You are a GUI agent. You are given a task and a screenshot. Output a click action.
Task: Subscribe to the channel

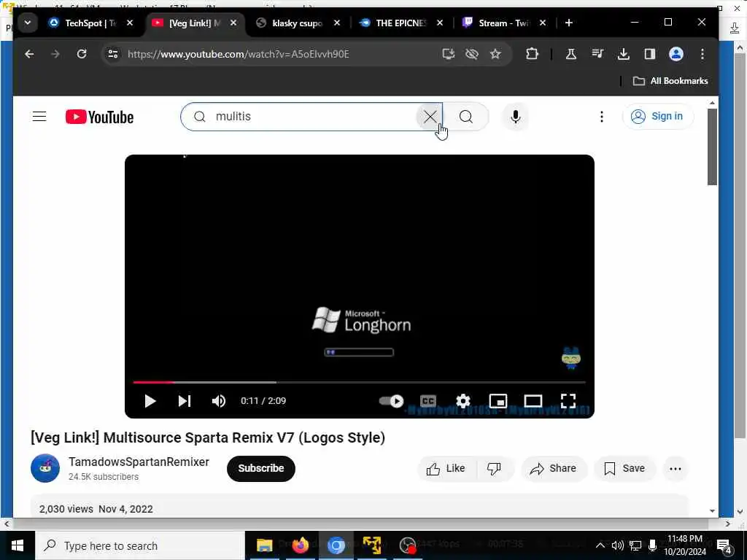click(261, 469)
